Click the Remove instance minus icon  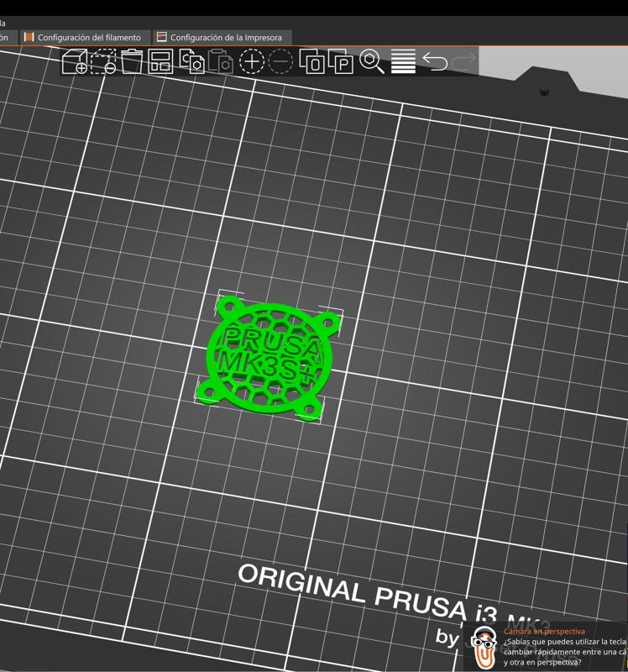(x=280, y=61)
